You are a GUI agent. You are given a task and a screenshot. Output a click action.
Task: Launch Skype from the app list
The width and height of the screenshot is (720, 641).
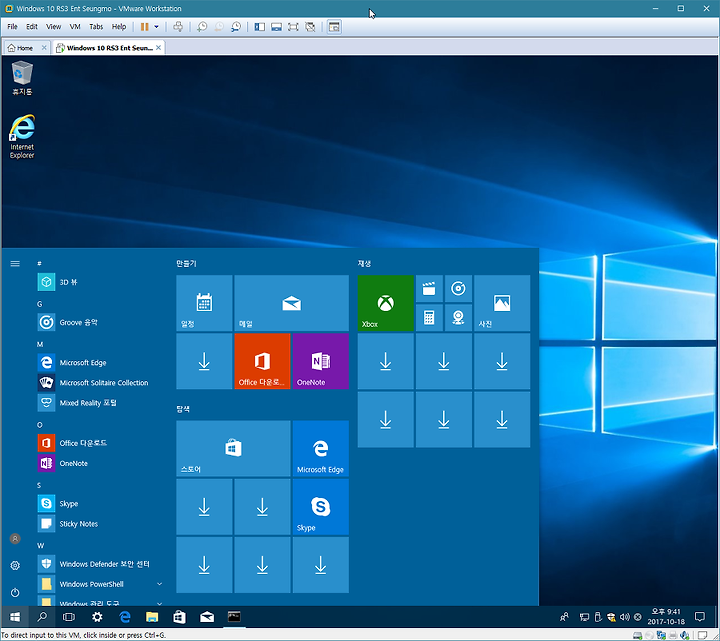click(99, 504)
